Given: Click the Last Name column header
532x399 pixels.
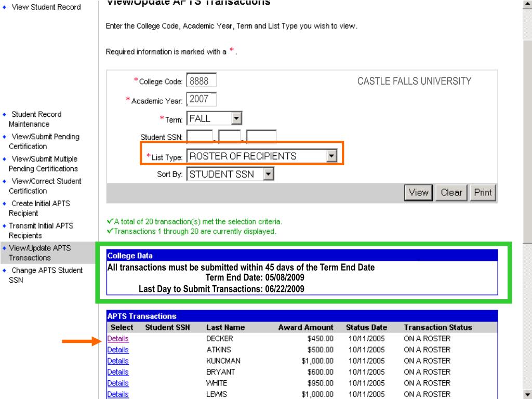Looking at the screenshot, I should [225, 327].
